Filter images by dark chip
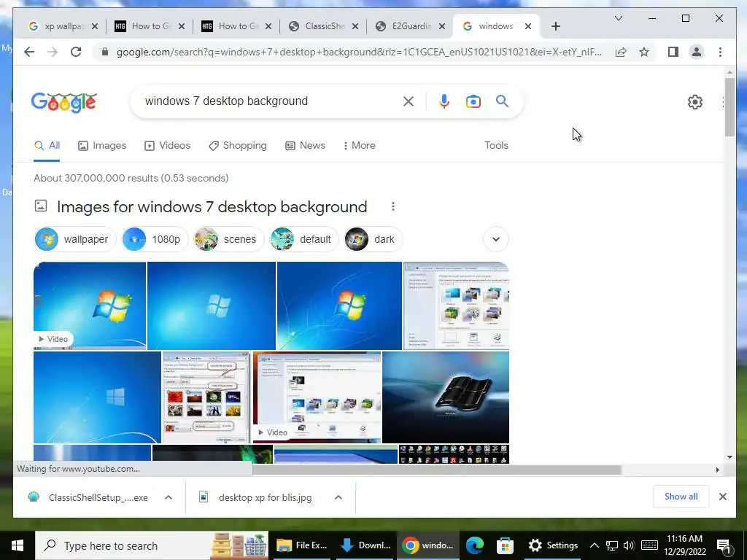747x560 pixels. pos(373,239)
